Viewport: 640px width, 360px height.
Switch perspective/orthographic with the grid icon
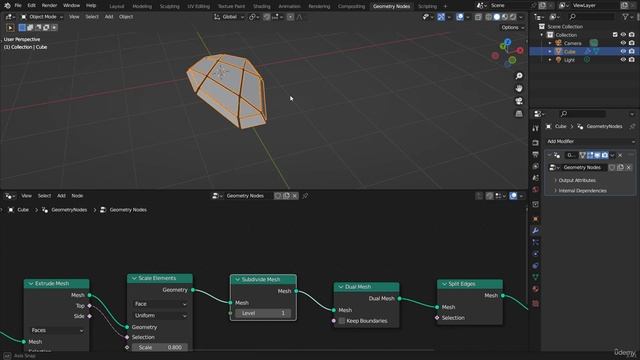519,113
